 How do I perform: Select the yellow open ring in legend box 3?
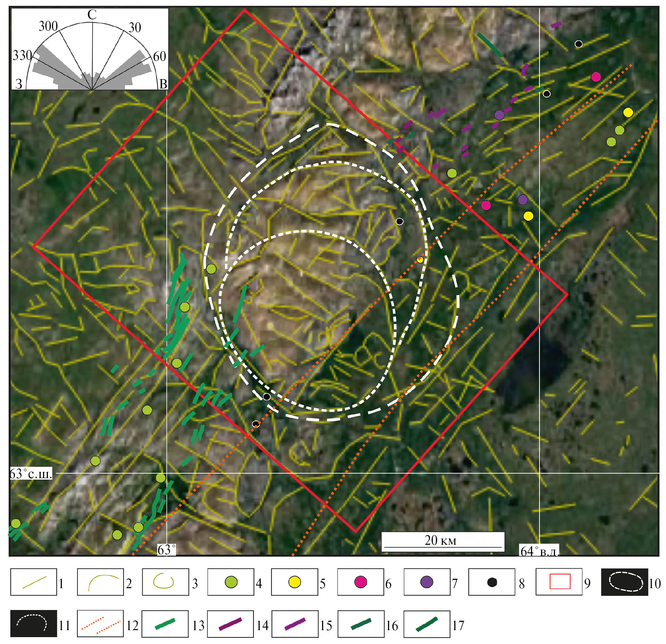[164, 581]
